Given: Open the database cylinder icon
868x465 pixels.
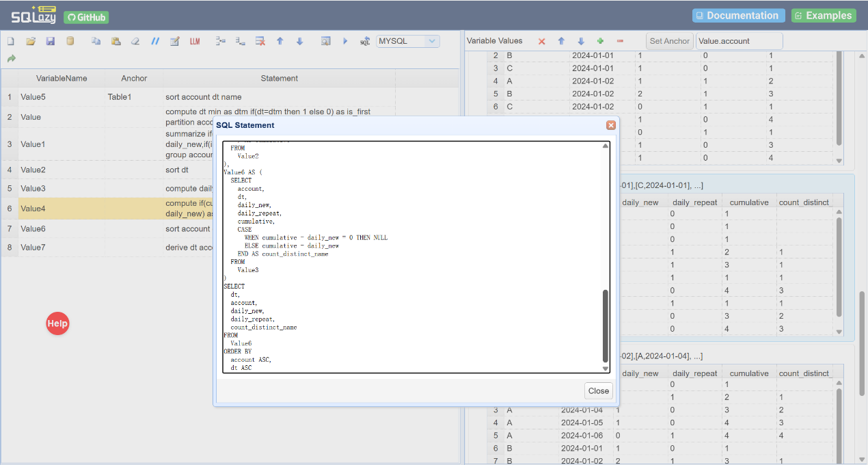Looking at the screenshot, I should [x=70, y=41].
